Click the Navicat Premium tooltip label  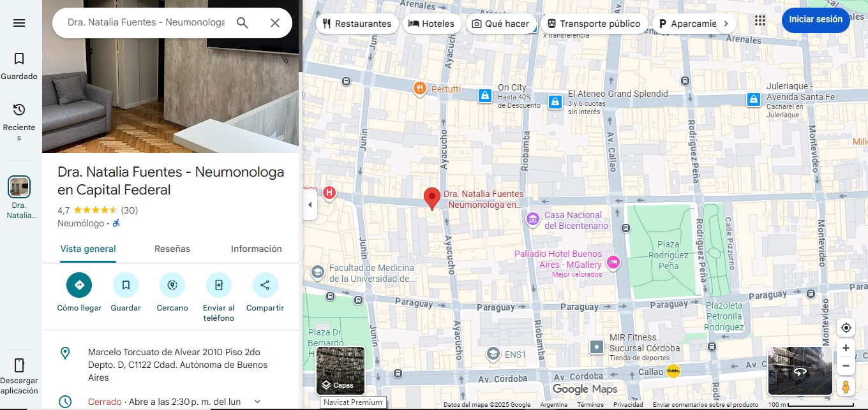353,402
